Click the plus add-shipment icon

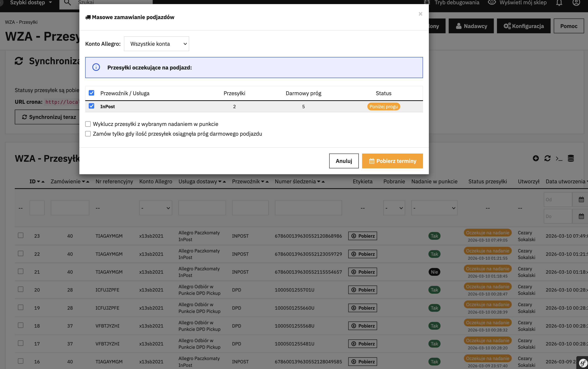click(535, 158)
